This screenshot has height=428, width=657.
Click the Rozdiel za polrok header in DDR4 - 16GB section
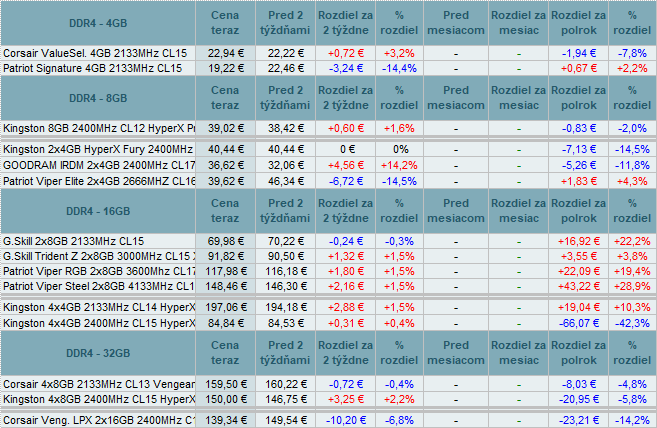pos(579,210)
